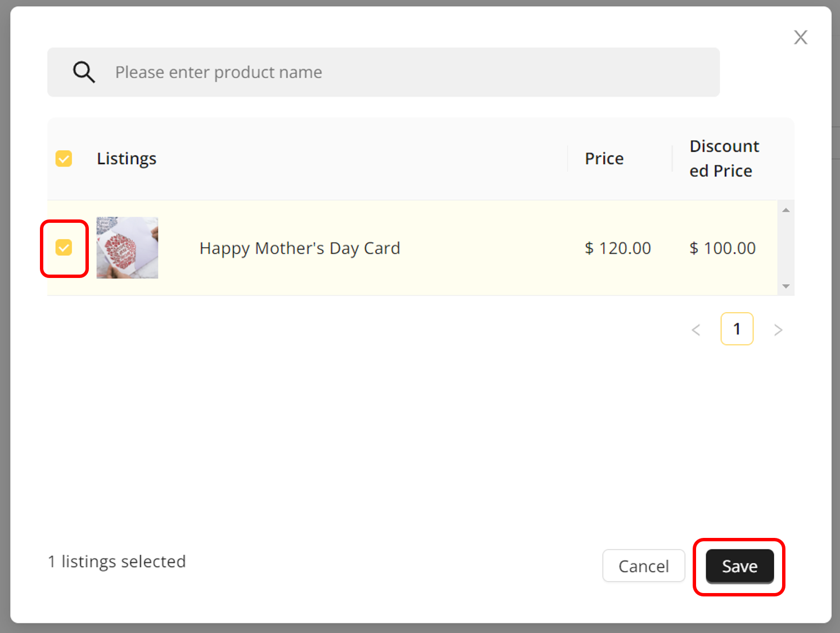Viewport: 840px width, 633px height.
Task: Go to the previous page arrow
Action: 696,330
